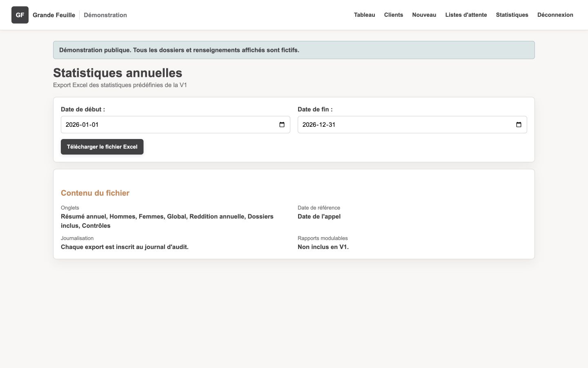The height and width of the screenshot is (368, 588).
Task: Click the Démonstration label in header
Action: (105, 15)
